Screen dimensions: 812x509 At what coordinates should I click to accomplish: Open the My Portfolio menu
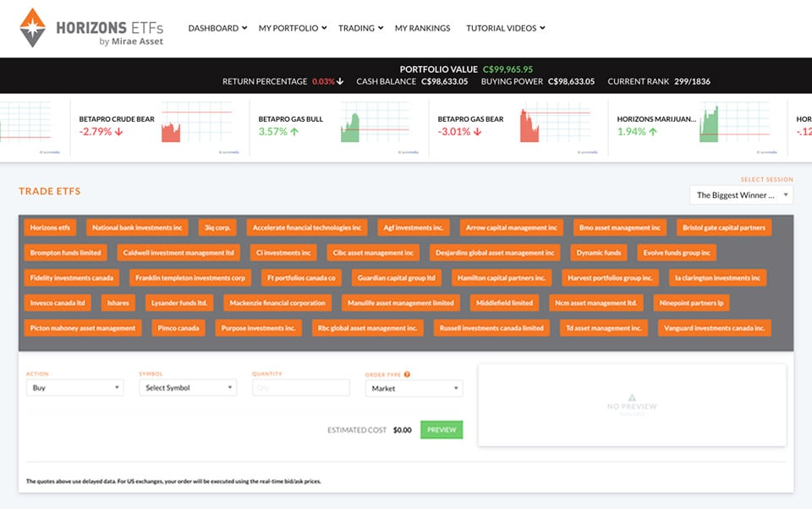pos(293,28)
